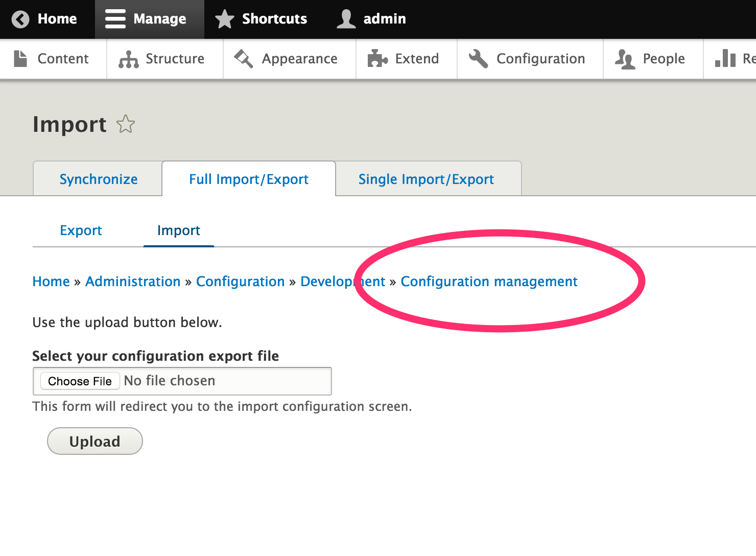Follow the Home breadcrumb link
756x556 pixels.
click(x=51, y=282)
